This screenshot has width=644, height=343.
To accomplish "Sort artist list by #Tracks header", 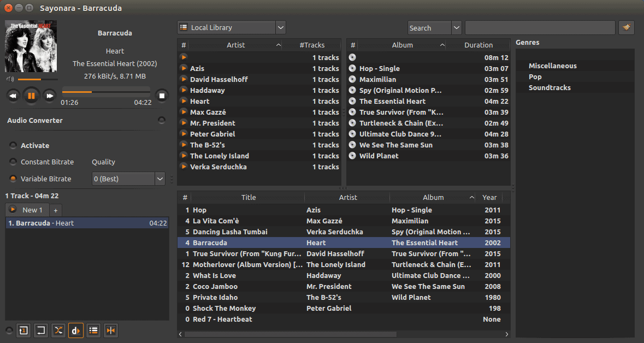I will pos(312,45).
